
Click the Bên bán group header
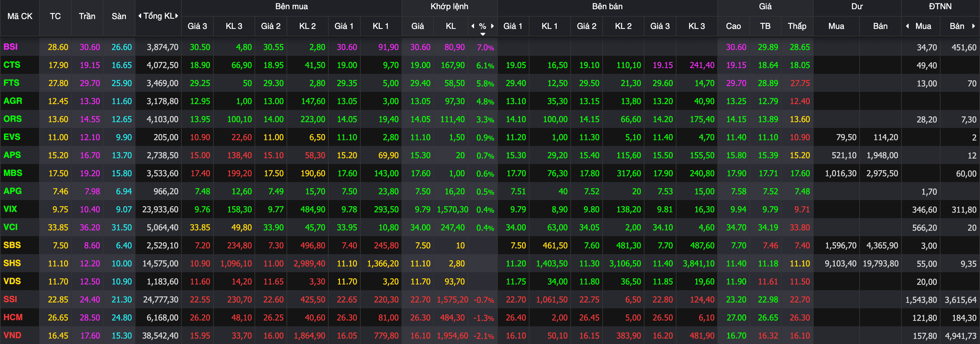[607, 6]
